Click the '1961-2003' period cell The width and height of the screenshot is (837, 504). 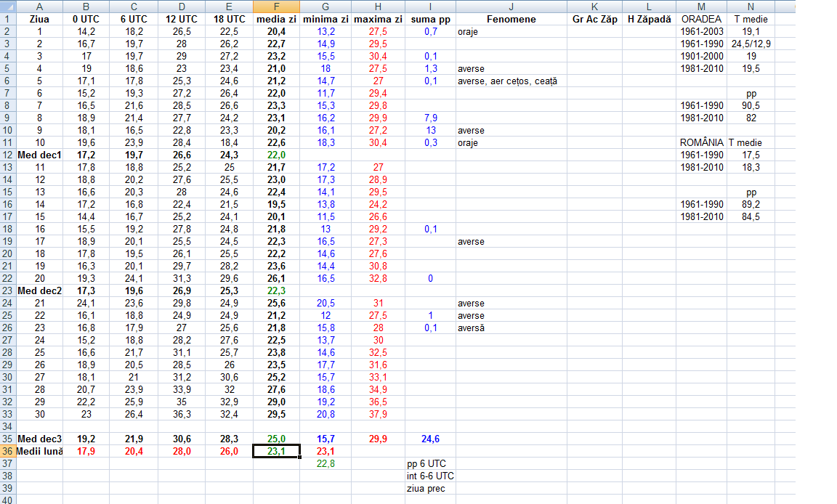pyautogui.click(x=701, y=31)
